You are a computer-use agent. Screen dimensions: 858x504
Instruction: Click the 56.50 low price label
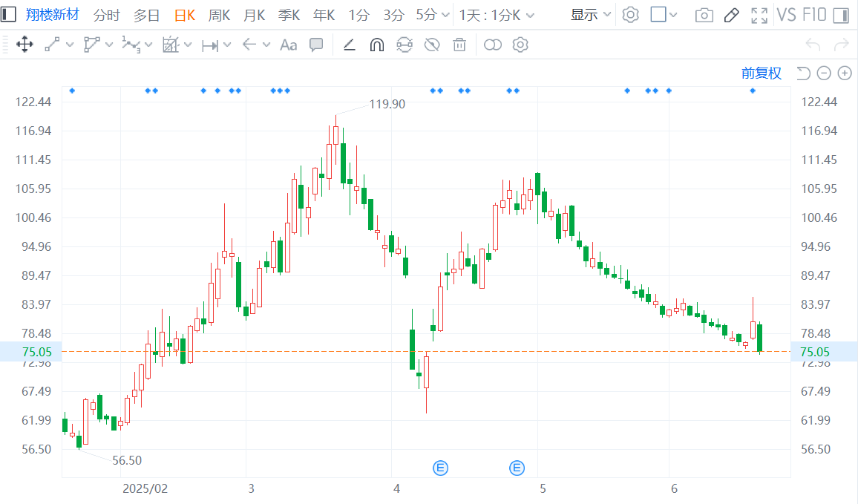[x=127, y=460]
